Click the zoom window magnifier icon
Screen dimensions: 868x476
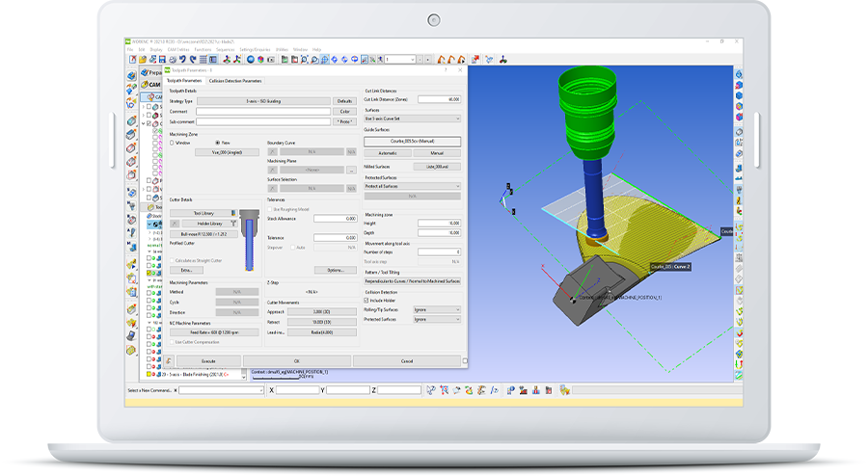(x=305, y=59)
